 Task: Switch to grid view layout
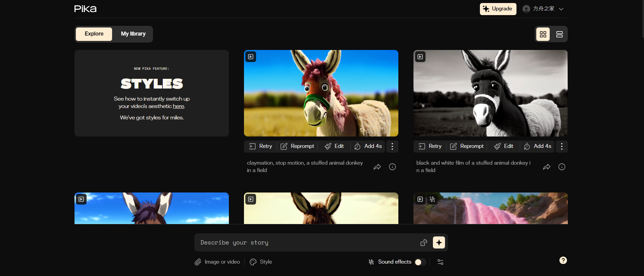click(x=543, y=34)
